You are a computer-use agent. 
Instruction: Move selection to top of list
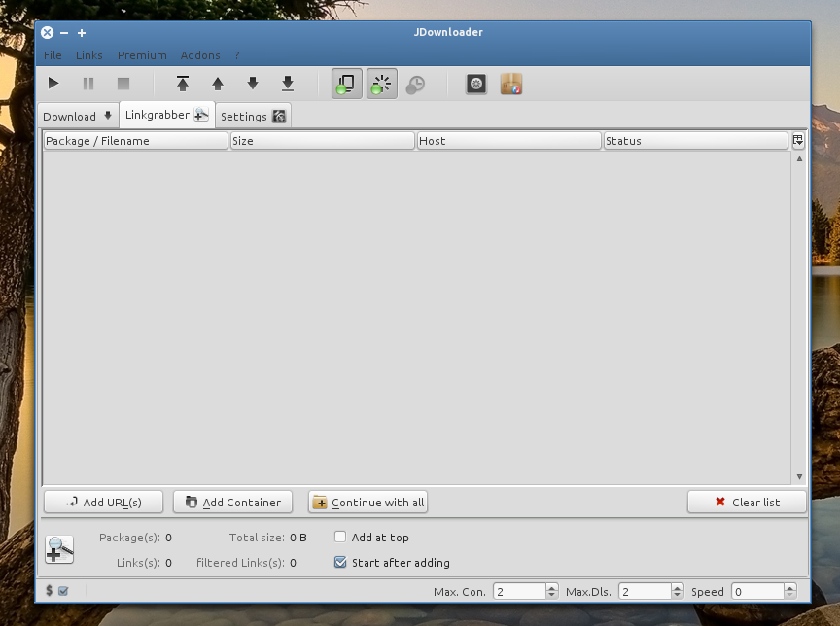(x=183, y=84)
